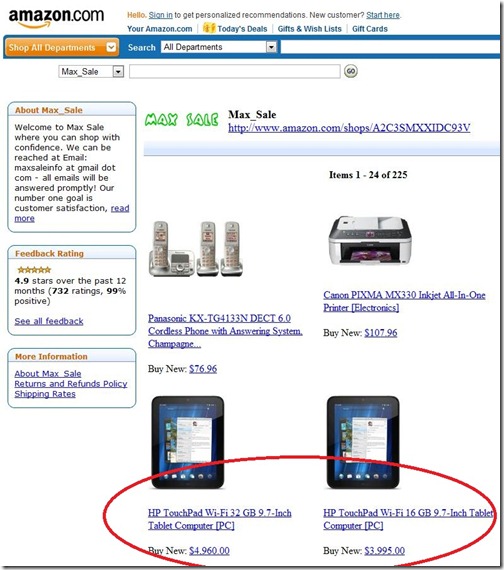
Task: Open the Panasonic cordless phone image
Action: 196,249
